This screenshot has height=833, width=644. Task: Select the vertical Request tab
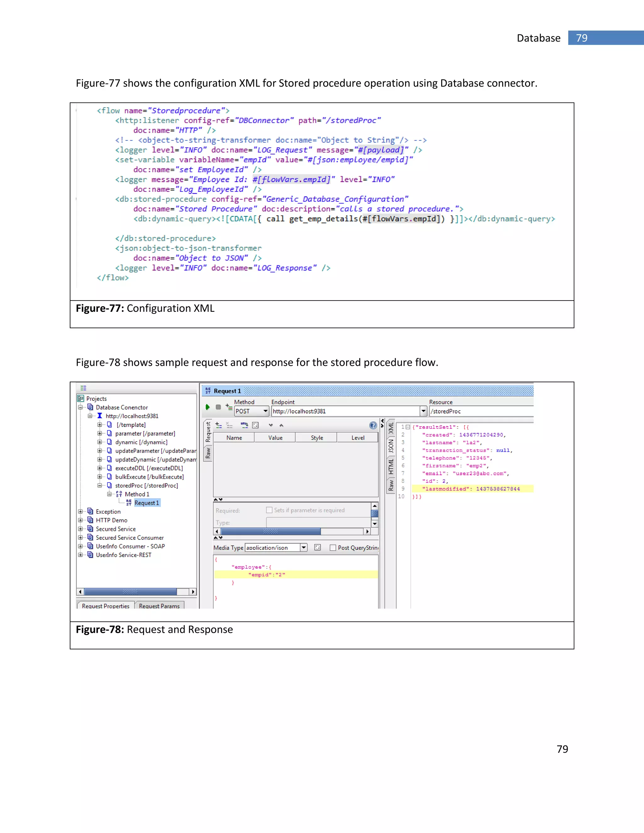208,432
